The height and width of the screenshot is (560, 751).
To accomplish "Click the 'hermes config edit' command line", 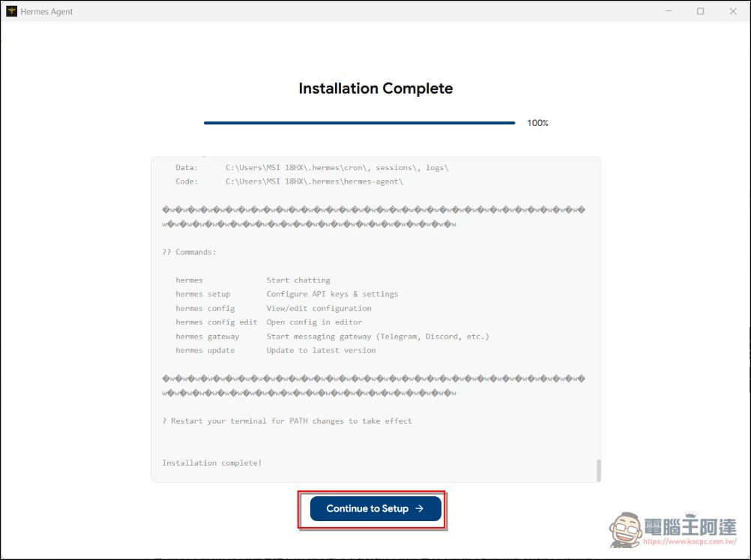I will (268, 322).
